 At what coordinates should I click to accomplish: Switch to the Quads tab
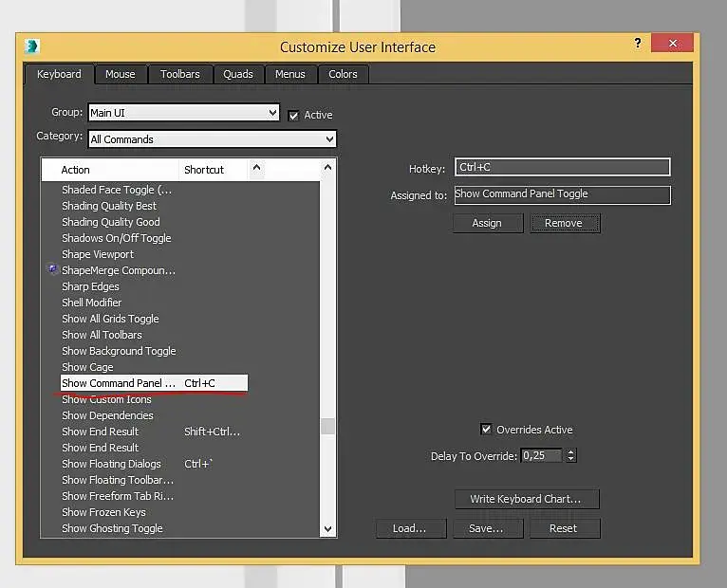(x=238, y=74)
